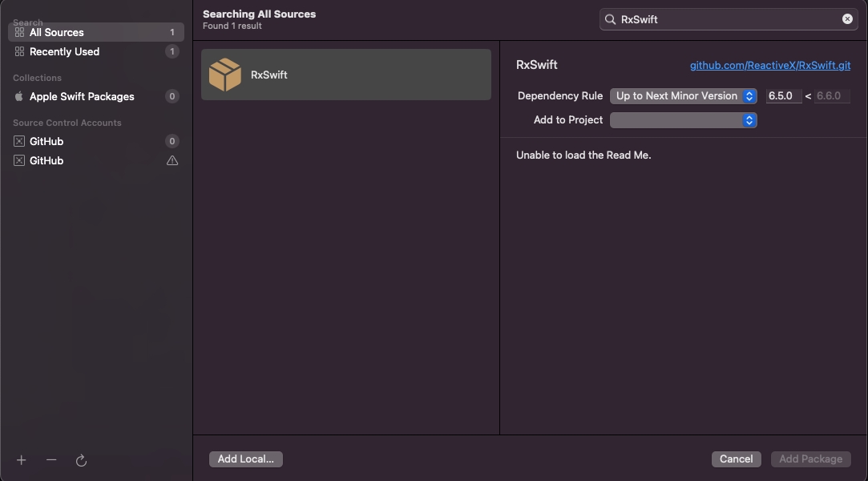Select All Sources in sidebar
The image size is (868, 481).
[57, 32]
